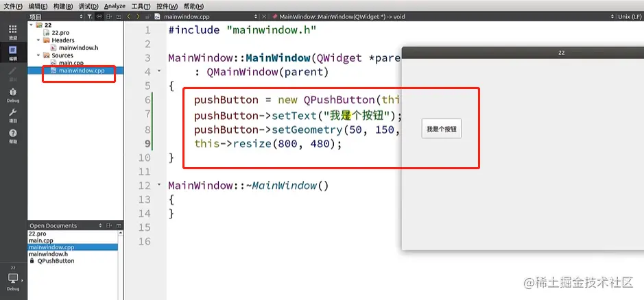
Task: Fold the constructor at line 4 arrow
Action: click(159, 71)
